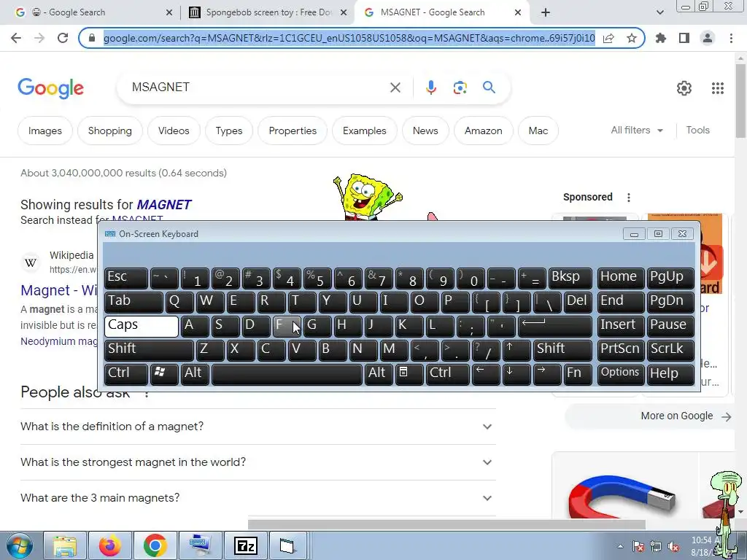747x560 pixels.
Task: Click the keyboard Help key
Action: (x=670, y=373)
